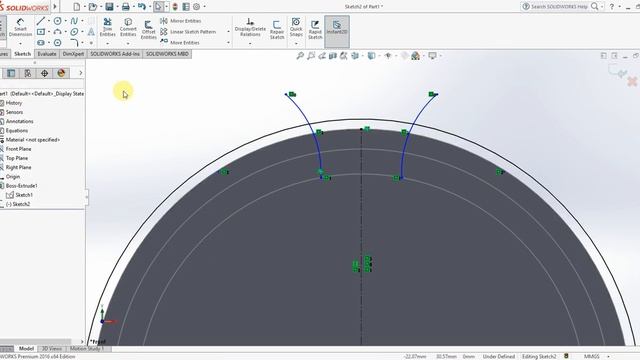Click Zoom to Fit icon

pos(300,56)
